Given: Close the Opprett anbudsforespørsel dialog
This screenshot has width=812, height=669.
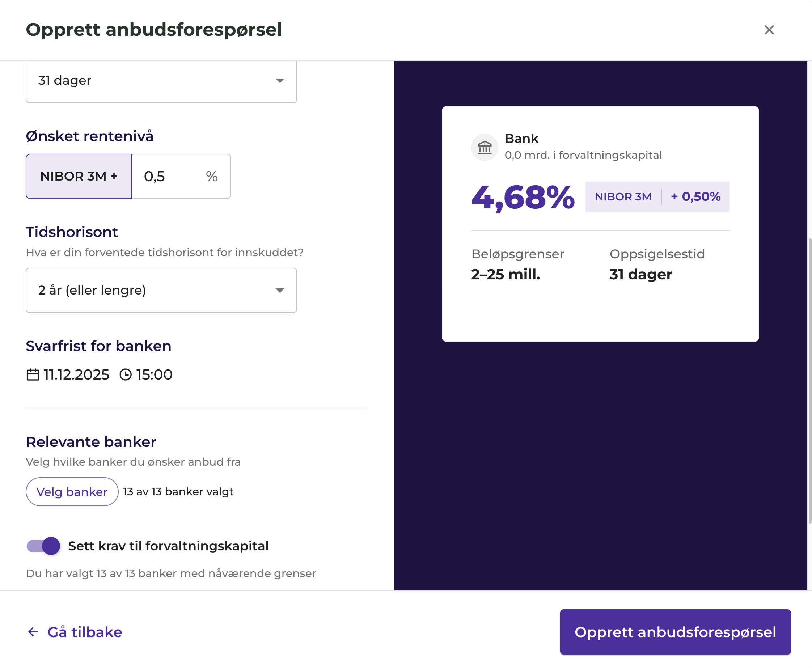Looking at the screenshot, I should click(769, 30).
